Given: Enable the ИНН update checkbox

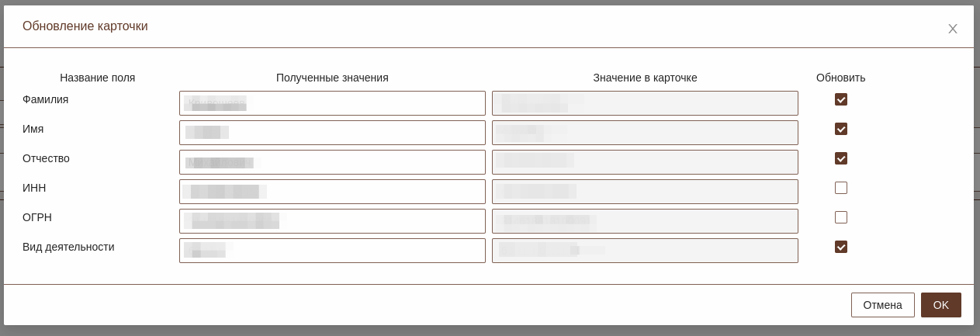Looking at the screenshot, I should pos(841,188).
